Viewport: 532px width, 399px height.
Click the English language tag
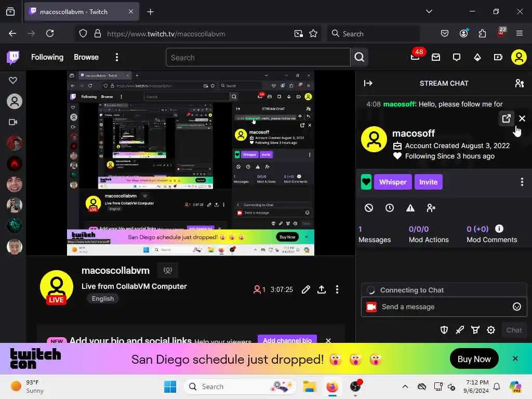point(103,299)
